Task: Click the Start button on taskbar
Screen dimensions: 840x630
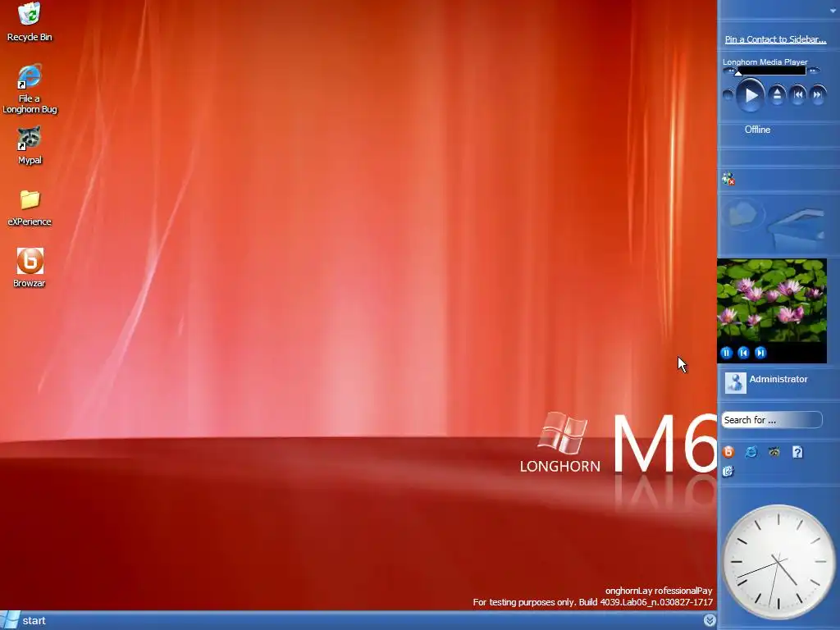Action: [24, 620]
